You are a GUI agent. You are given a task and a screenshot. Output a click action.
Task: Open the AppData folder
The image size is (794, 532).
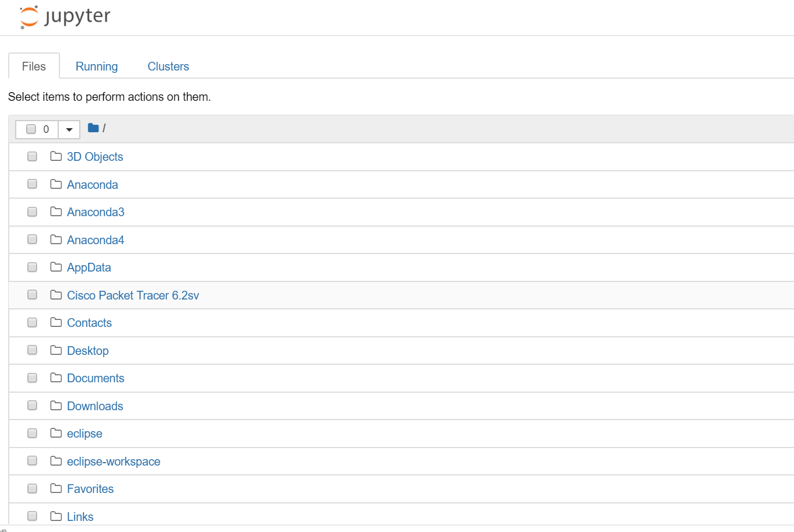click(89, 267)
